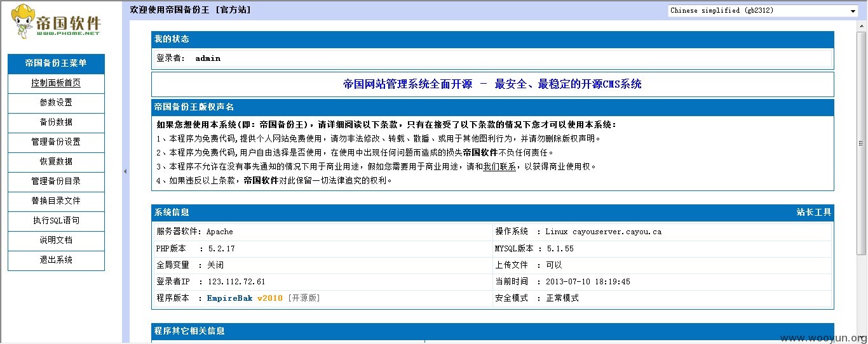
Task: Choose 恢复数据 from the menu
Action: click(56, 162)
